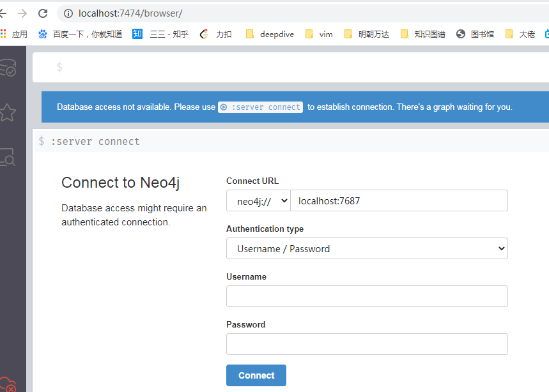
Task: Click the Connect button
Action: click(256, 375)
